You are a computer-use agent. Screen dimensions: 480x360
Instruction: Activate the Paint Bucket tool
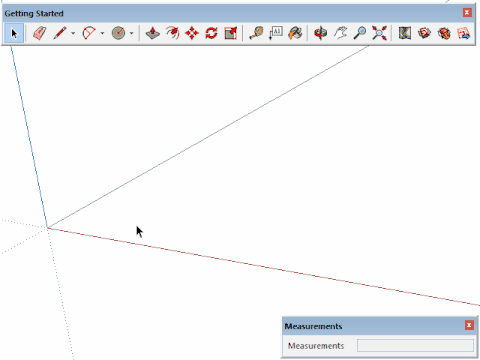(x=295, y=33)
